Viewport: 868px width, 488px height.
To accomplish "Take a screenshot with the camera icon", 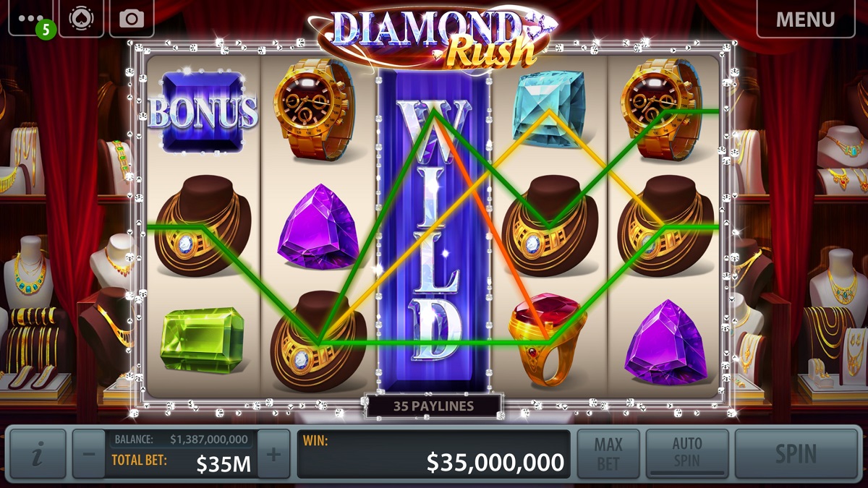I will (x=132, y=18).
